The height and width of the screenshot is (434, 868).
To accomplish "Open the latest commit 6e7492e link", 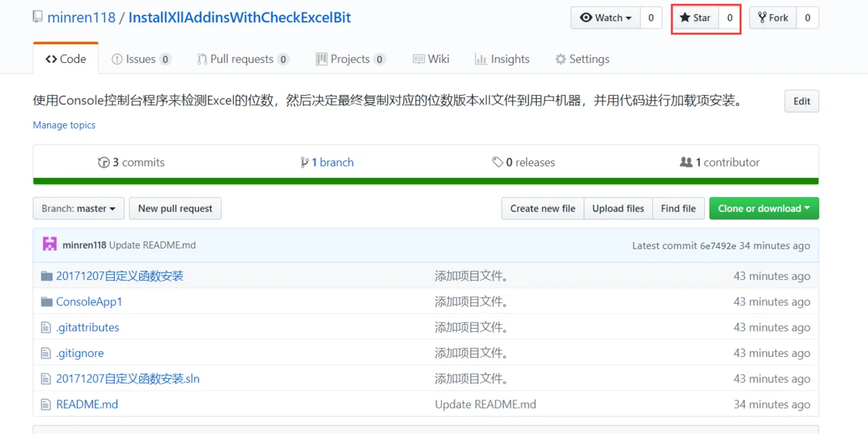I will pyautogui.click(x=718, y=246).
